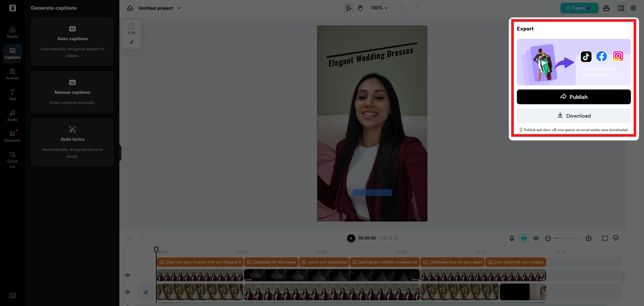The height and width of the screenshot is (306, 644).
Task: Open the Audio panel
Action: tap(12, 115)
